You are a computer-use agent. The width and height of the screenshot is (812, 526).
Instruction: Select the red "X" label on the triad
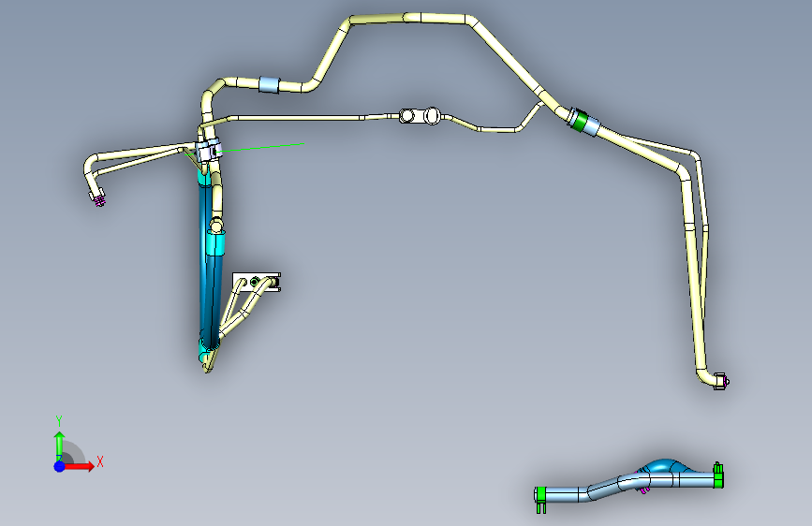100,461
